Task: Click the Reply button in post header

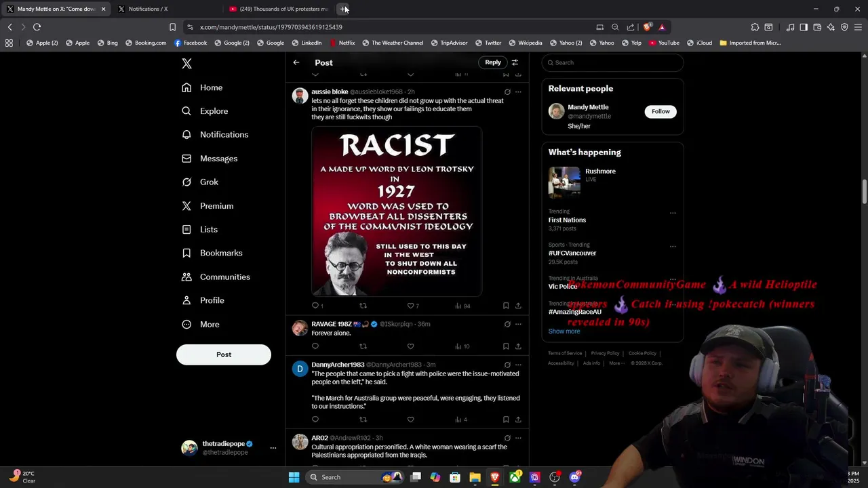Action: (493, 62)
